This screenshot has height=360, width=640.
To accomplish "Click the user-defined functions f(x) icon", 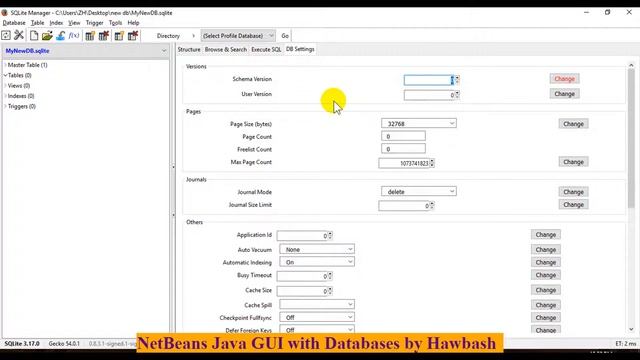I will click(74, 36).
